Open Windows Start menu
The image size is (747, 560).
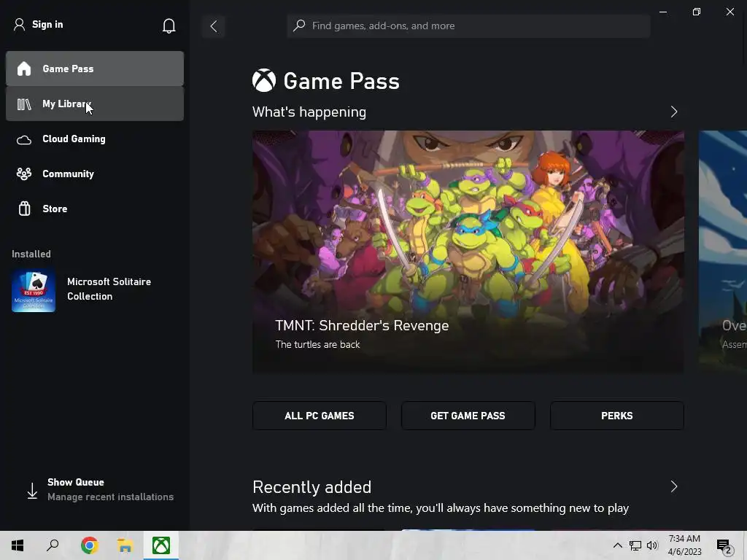coord(18,545)
